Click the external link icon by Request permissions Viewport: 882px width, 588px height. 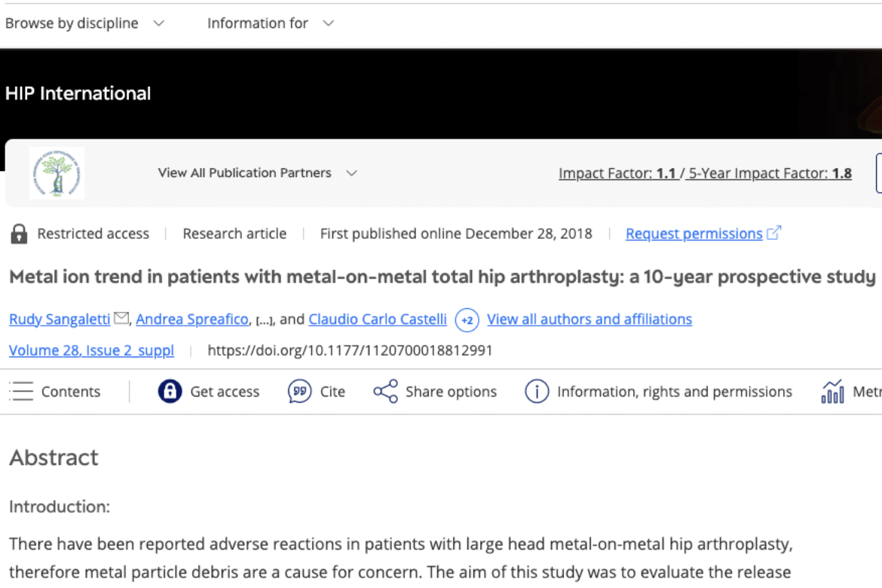click(x=773, y=234)
